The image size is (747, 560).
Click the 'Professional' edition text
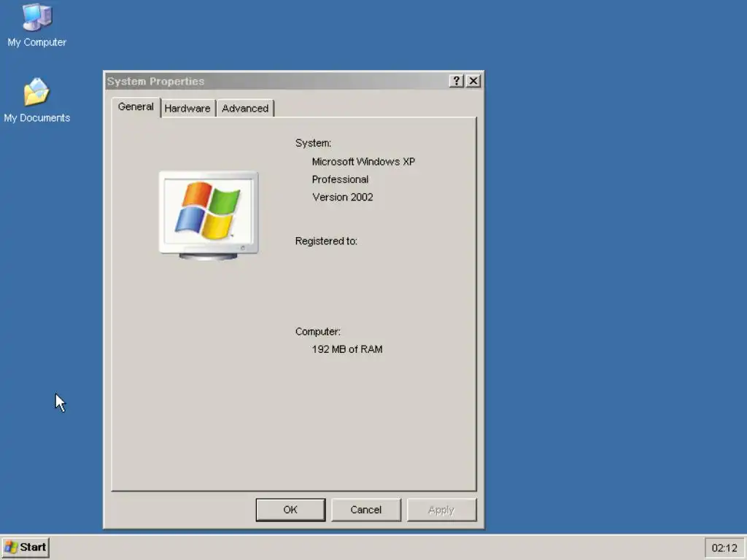point(340,179)
